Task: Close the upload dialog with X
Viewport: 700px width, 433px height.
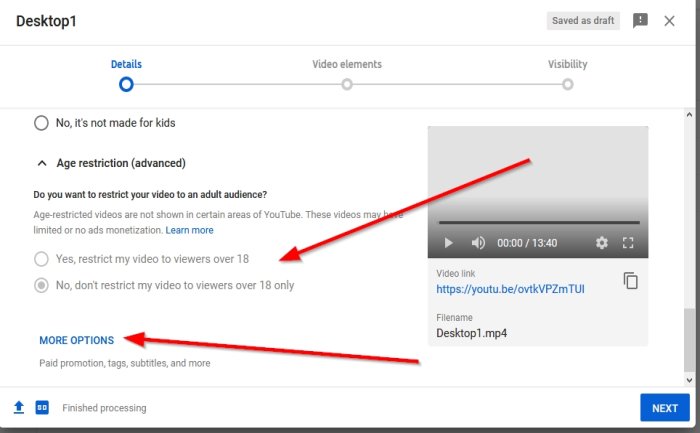Action: pos(669,21)
